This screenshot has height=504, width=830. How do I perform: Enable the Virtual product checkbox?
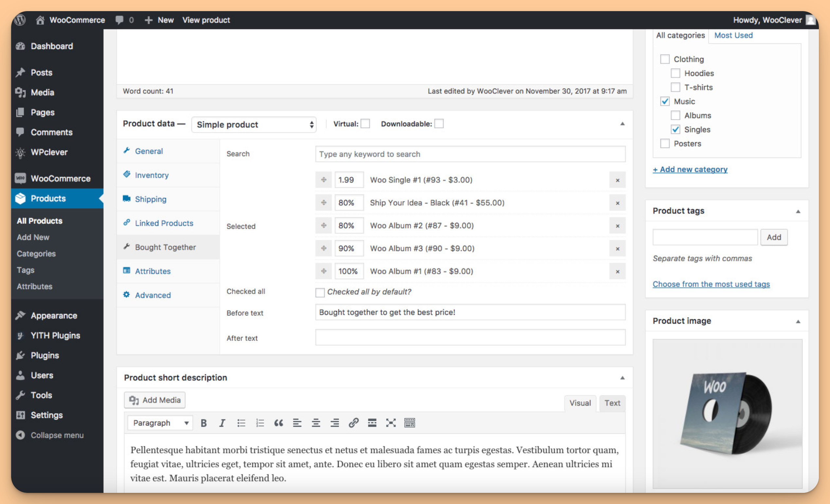pyautogui.click(x=366, y=124)
